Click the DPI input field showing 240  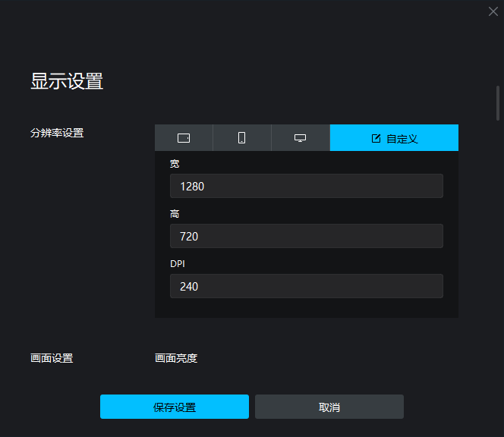click(307, 286)
